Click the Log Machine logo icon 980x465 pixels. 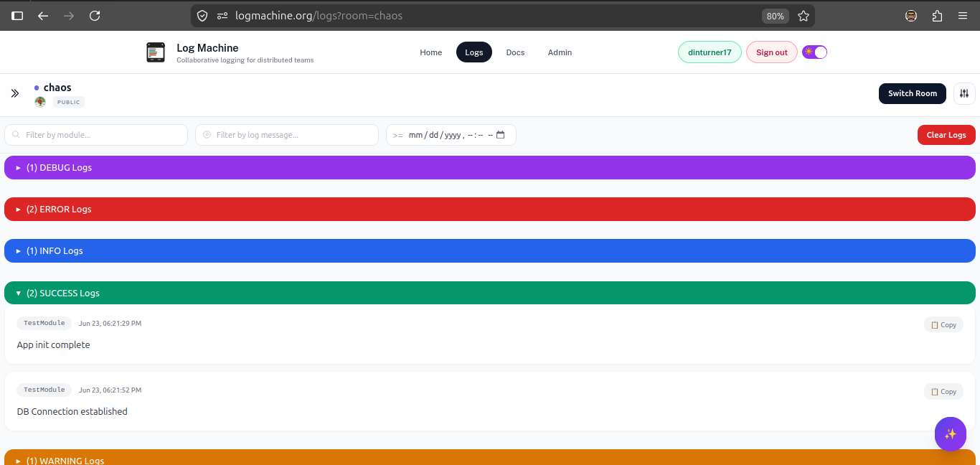[156, 52]
